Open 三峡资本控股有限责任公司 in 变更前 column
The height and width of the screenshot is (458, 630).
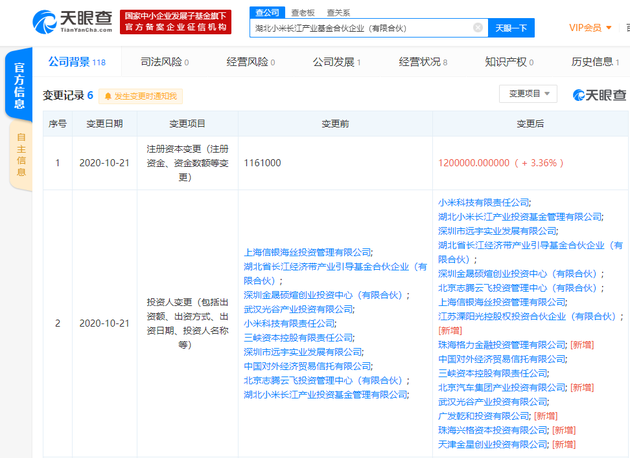(x=298, y=338)
